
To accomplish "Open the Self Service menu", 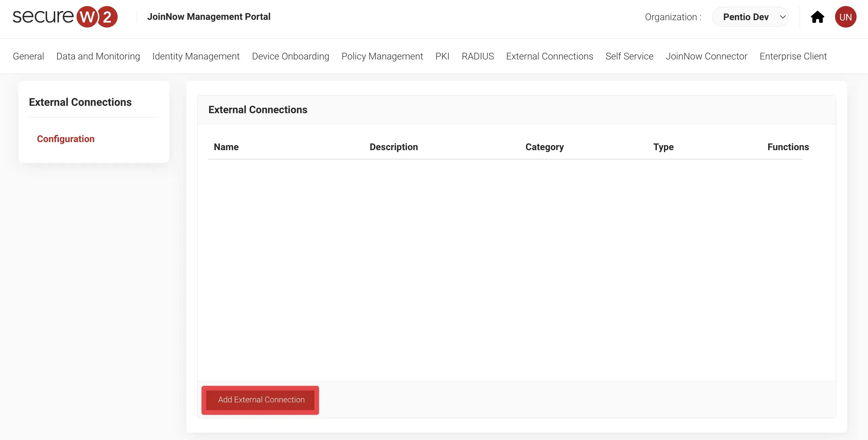I will [629, 56].
